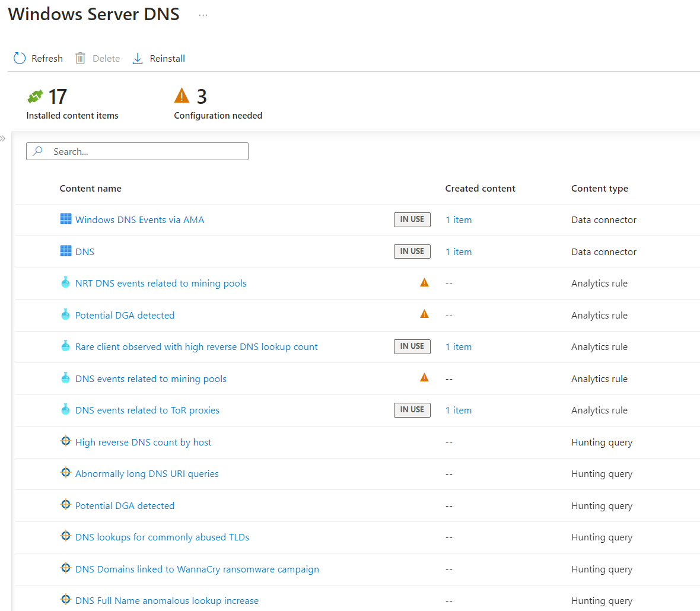This screenshot has height=611, width=700.
Task: Click warning triangle on NRT DNS events row
Action: [x=424, y=282]
